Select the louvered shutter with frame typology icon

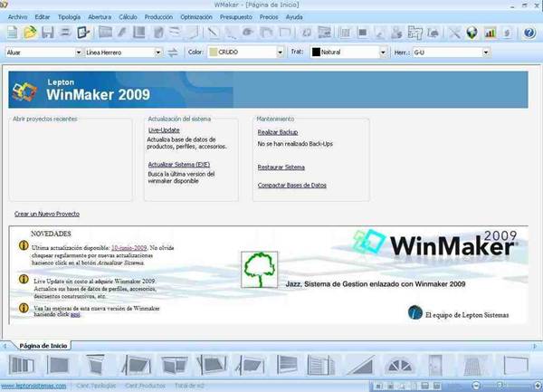320,365
